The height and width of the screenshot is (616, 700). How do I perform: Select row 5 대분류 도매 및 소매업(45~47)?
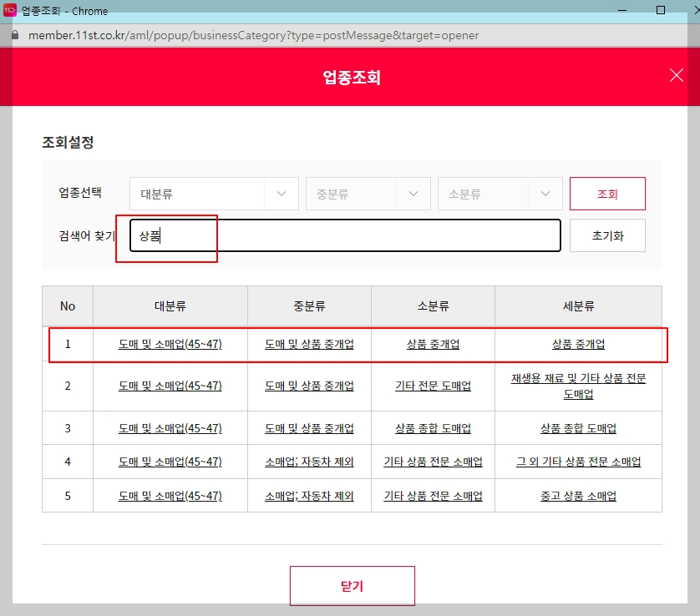click(170, 496)
